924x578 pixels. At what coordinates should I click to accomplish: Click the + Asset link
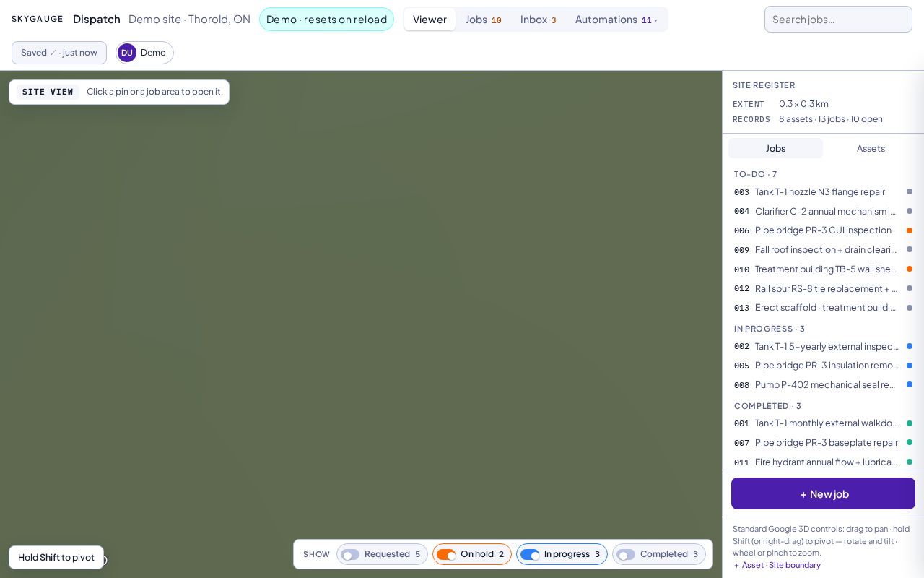click(749, 565)
